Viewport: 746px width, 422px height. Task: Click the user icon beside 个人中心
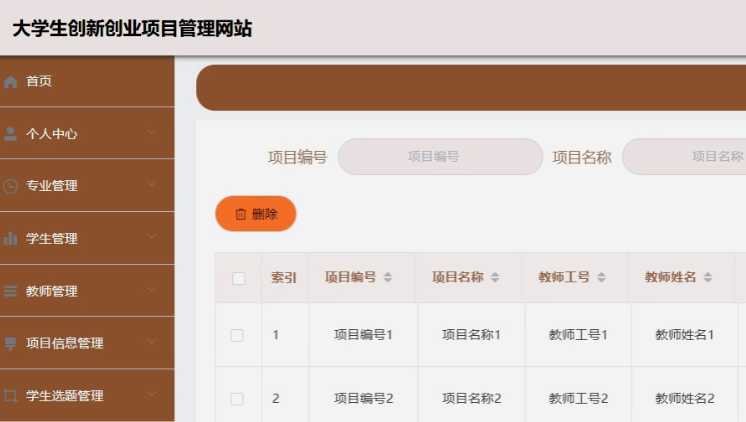pos(11,134)
